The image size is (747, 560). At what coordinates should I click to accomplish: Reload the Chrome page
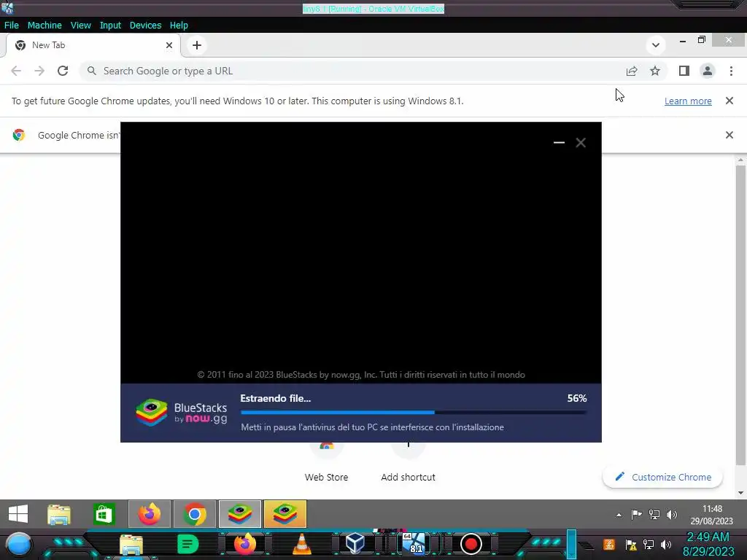pos(63,71)
